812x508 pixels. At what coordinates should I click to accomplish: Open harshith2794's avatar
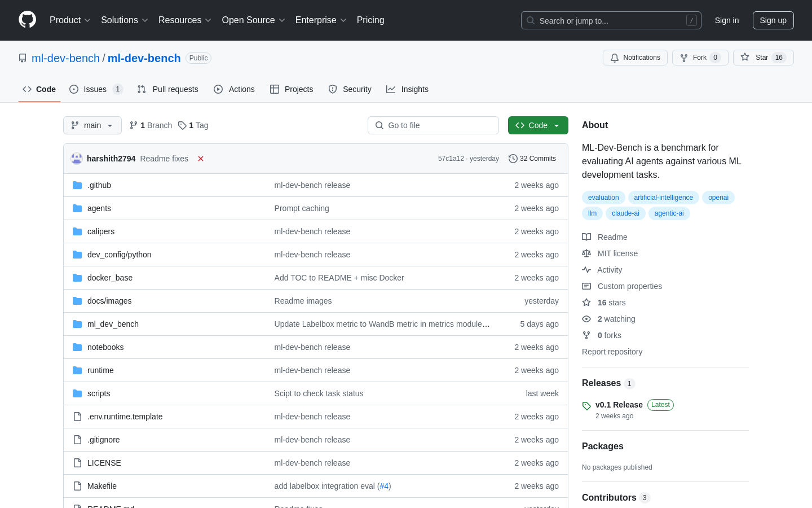coord(77,159)
